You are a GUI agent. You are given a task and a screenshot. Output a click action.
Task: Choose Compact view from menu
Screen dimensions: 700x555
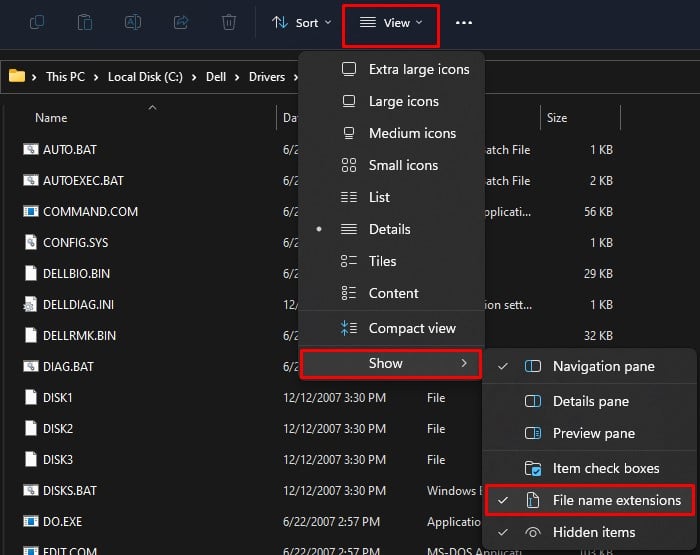[411, 328]
